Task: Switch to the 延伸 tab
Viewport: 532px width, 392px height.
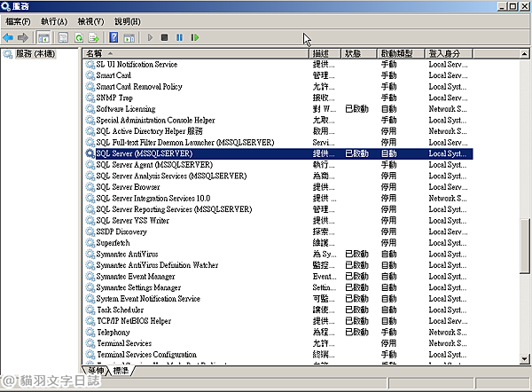Action: pos(95,370)
